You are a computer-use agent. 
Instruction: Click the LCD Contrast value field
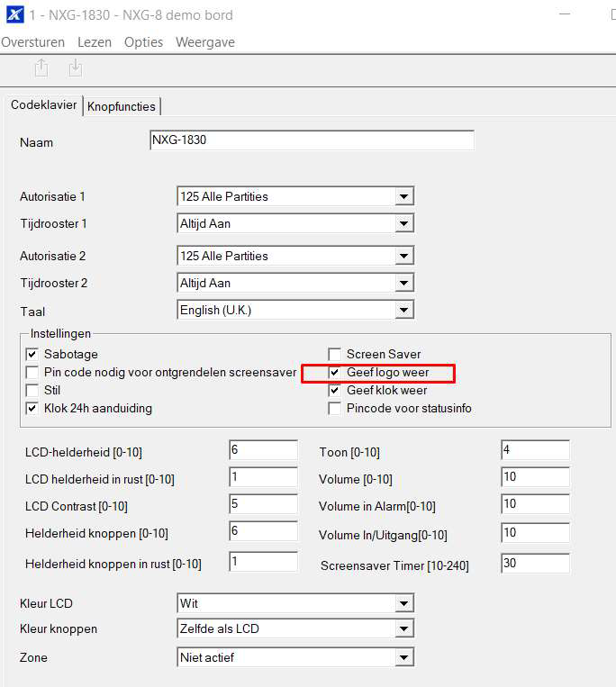(263, 504)
